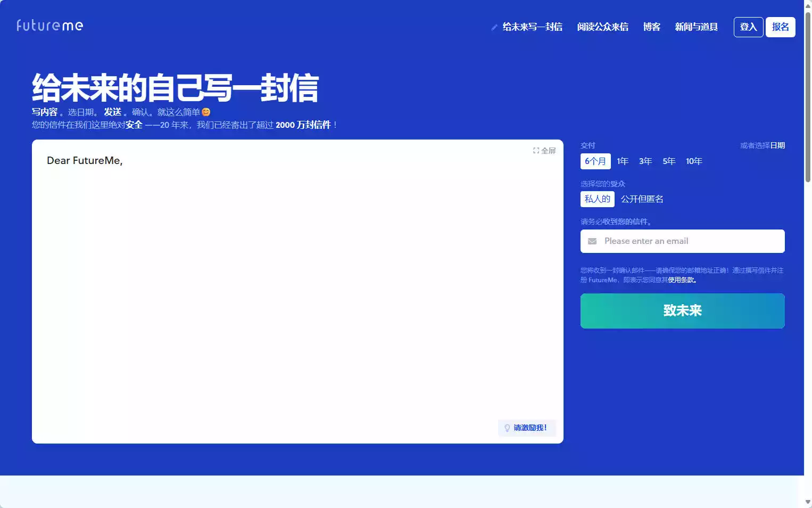Click the vertical page scrollbar thumb

click(x=808, y=97)
